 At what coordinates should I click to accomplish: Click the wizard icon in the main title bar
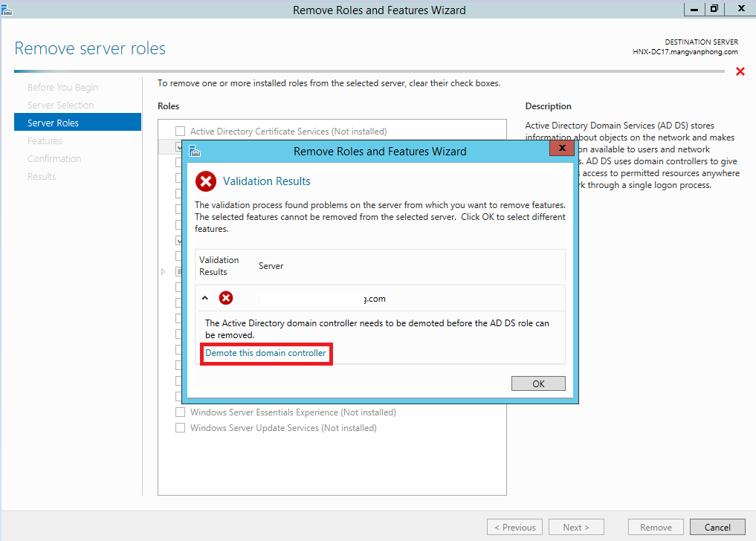[9, 9]
